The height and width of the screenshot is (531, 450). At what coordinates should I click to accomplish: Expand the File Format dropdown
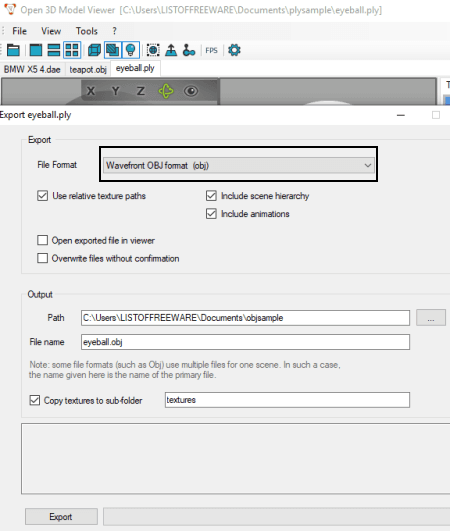tap(239, 165)
